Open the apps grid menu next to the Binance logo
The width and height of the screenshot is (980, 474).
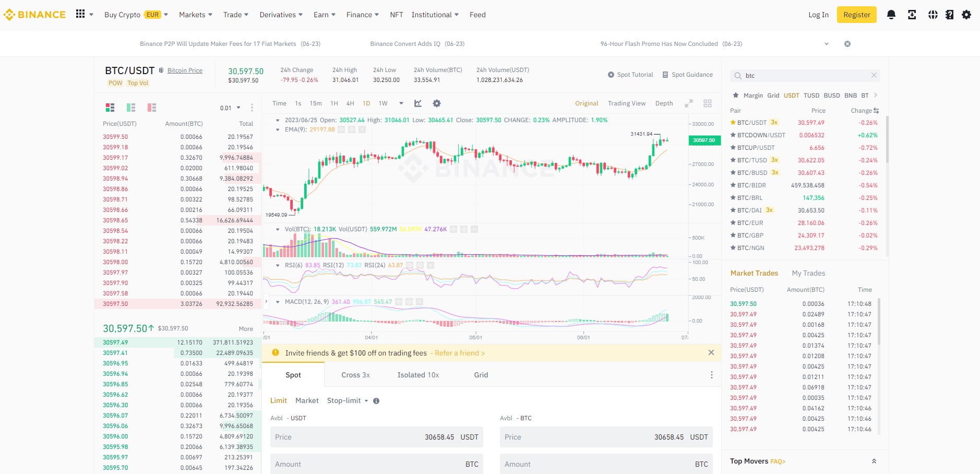[x=80, y=14]
